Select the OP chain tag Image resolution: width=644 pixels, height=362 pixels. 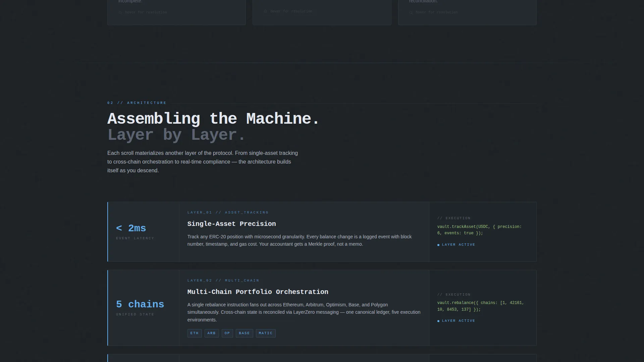227,333
